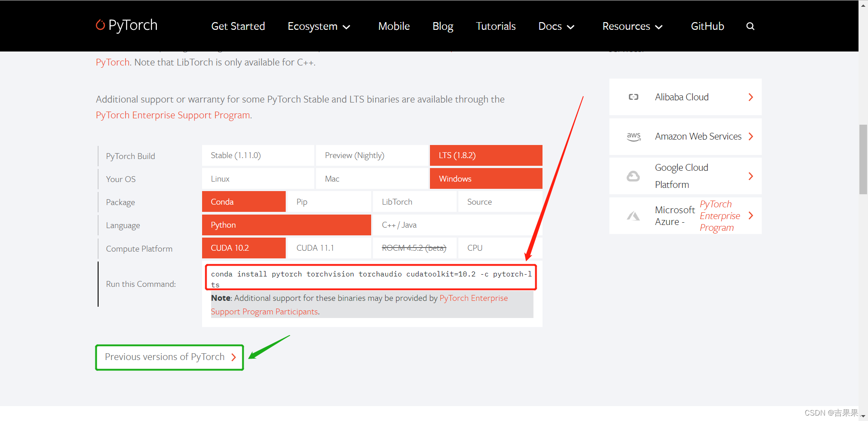Open the GitHub nav link
Screen dimensions: 868x421
tap(708, 26)
